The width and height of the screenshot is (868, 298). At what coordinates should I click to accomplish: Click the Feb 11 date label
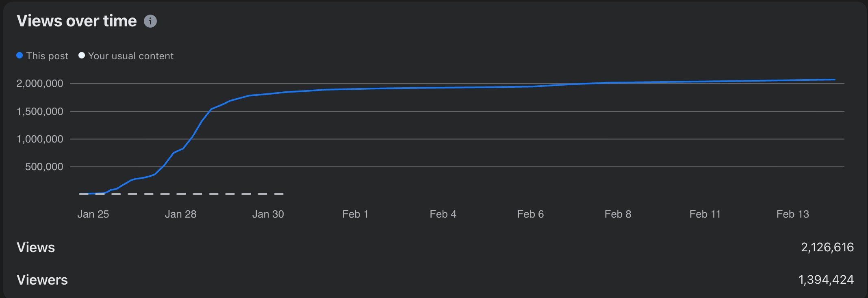(705, 214)
